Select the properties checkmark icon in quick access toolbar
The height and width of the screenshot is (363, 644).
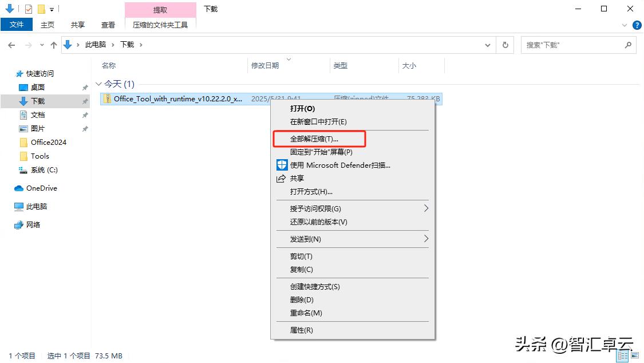[x=28, y=9]
